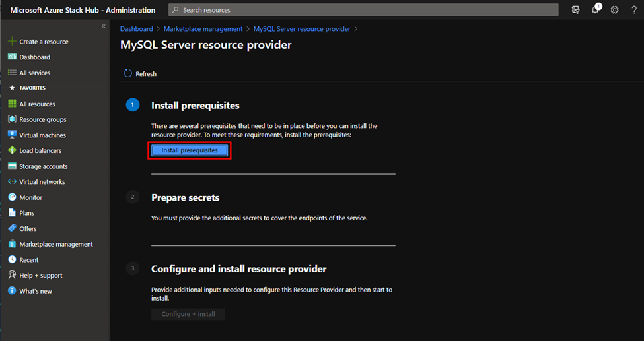The image size is (644, 341).
Task: Click the All resources grid icon
Action: (x=13, y=104)
